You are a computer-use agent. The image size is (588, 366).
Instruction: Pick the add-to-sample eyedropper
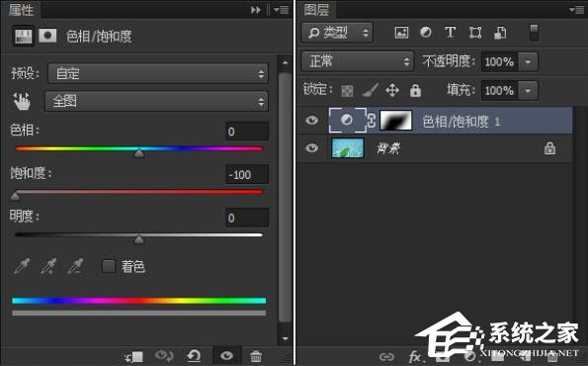coord(48,266)
